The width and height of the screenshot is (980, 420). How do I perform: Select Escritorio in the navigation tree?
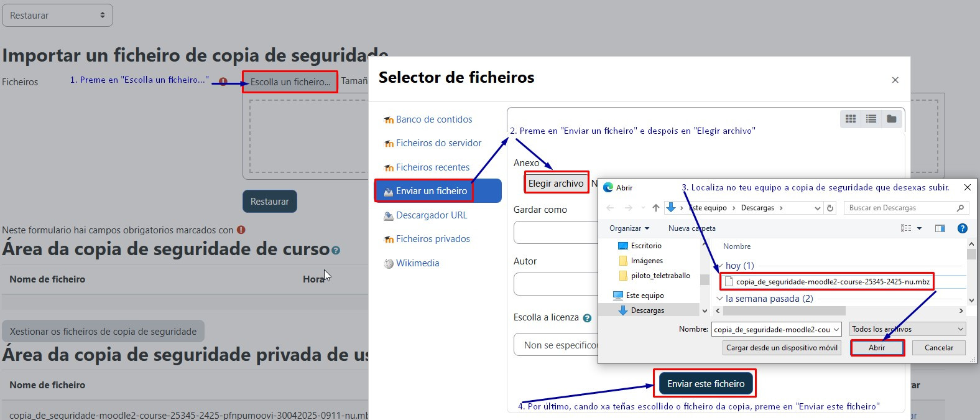[x=646, y=246]
